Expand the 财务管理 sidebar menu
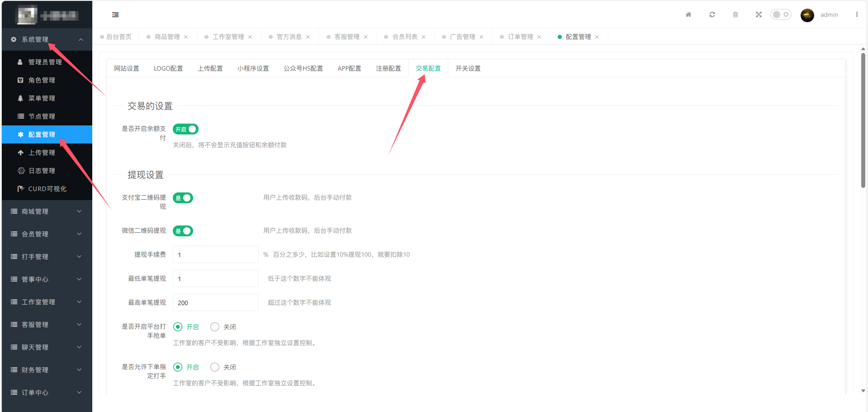Image resolution: width=868 pixels, height=412 pixels. coord(47,370)
